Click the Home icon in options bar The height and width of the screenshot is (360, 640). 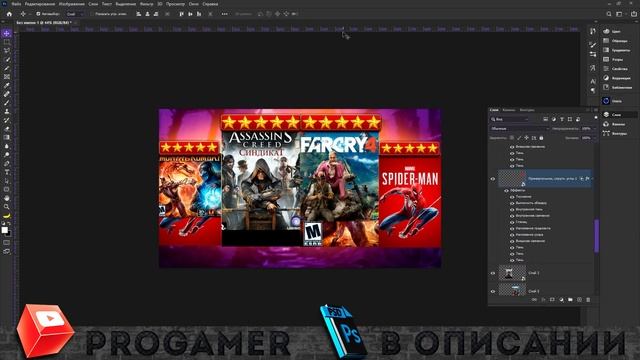[x=9, y=14]
